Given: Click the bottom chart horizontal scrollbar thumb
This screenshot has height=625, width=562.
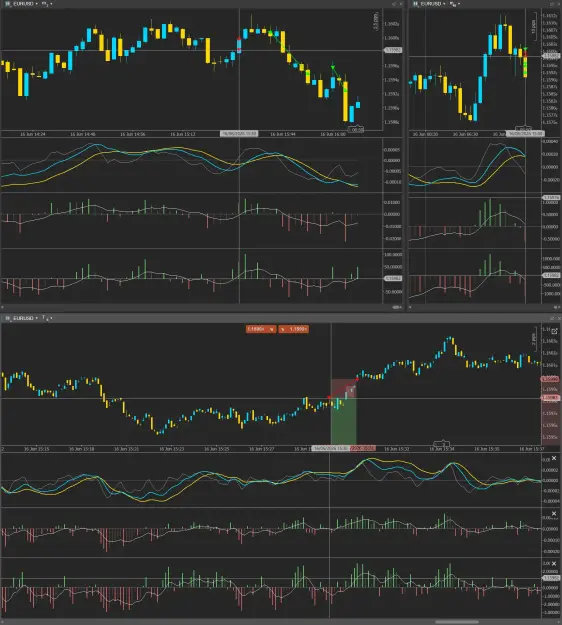Looking at the screenshot, I should (456, 622).
